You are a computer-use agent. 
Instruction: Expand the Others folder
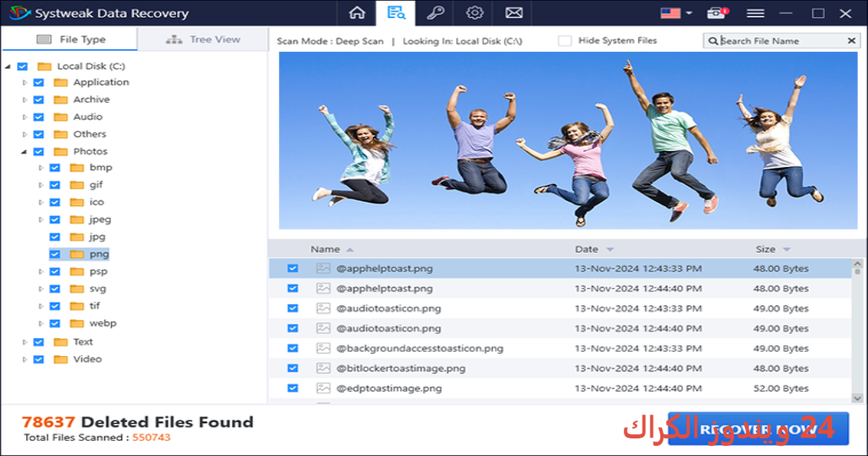pos(25,135)
